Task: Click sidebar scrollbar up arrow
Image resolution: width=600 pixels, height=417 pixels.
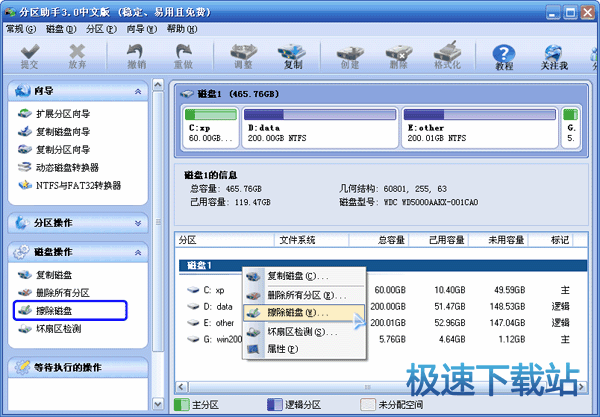Action: [158, 85]
